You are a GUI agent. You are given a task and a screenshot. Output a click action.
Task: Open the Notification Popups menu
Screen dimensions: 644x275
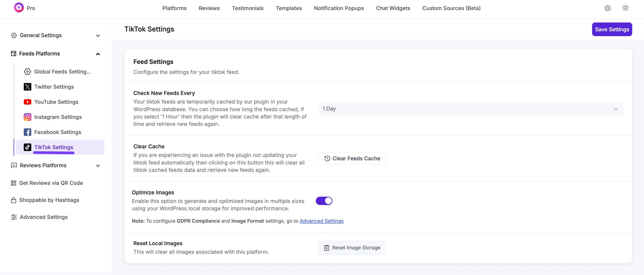[x=339, y=8]
